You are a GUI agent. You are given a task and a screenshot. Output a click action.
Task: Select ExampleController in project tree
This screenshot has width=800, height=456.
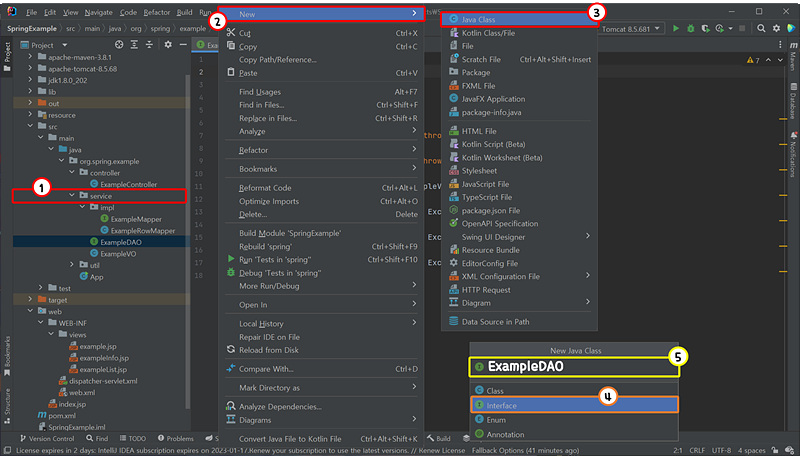(x=128, y=184)
